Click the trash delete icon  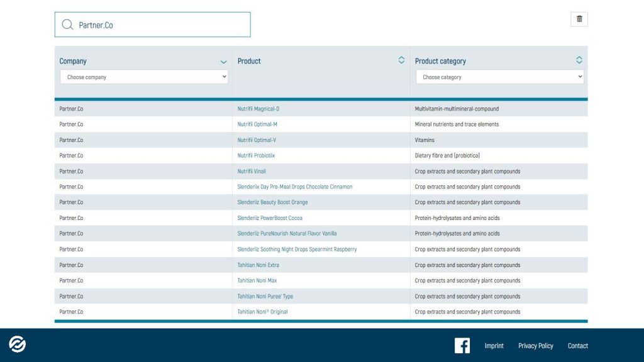click(x=579, y=19)
